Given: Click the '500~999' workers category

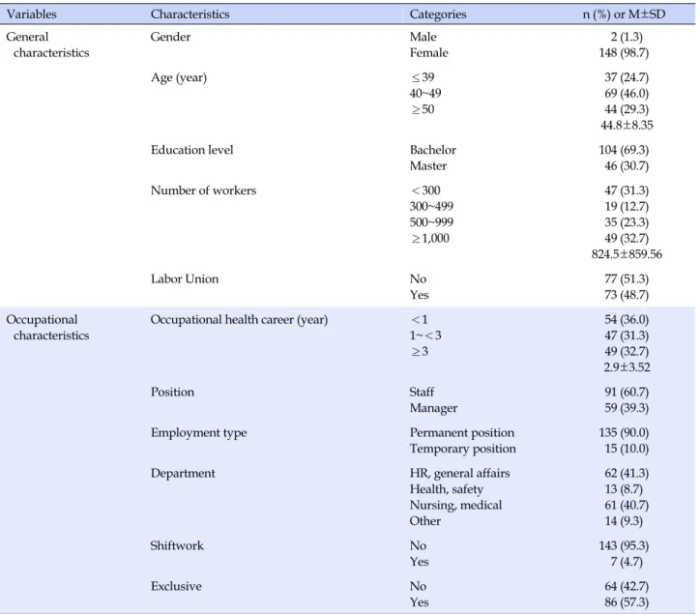Looking at the screenshot, I should [431, 222].
